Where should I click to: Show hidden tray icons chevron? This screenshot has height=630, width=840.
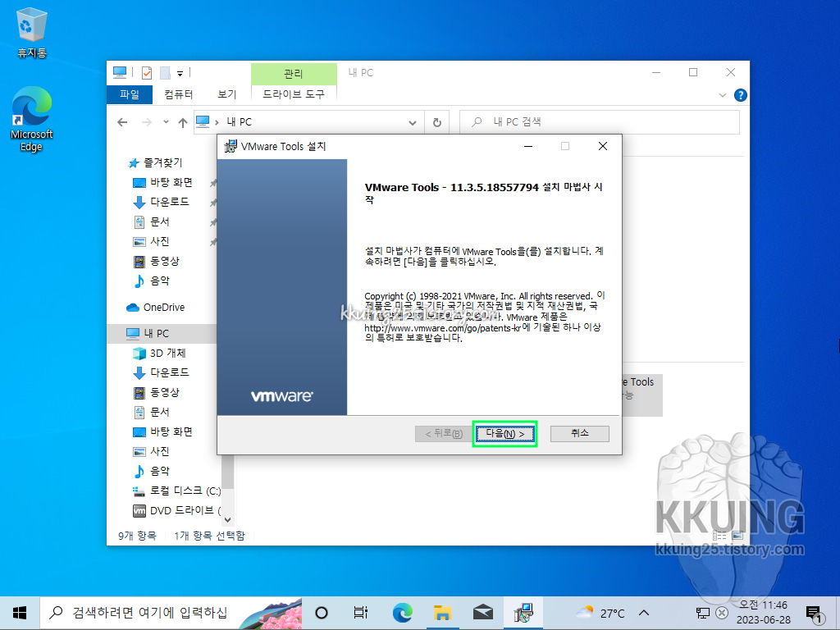click(x=645, y=613)
